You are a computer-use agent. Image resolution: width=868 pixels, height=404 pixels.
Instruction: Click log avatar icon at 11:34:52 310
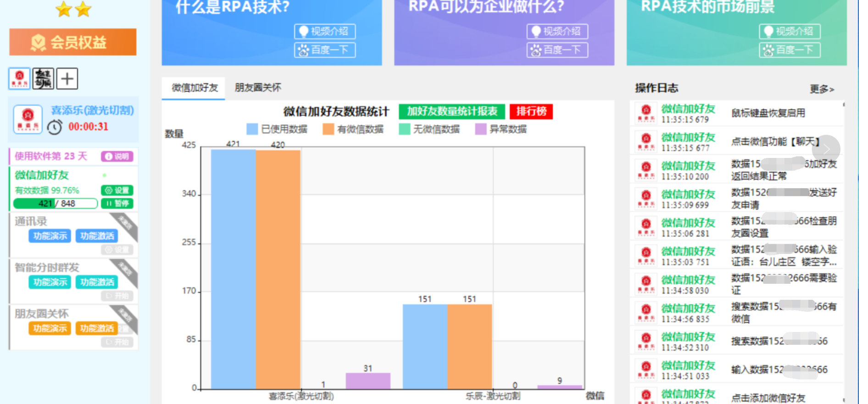point(646,341)
